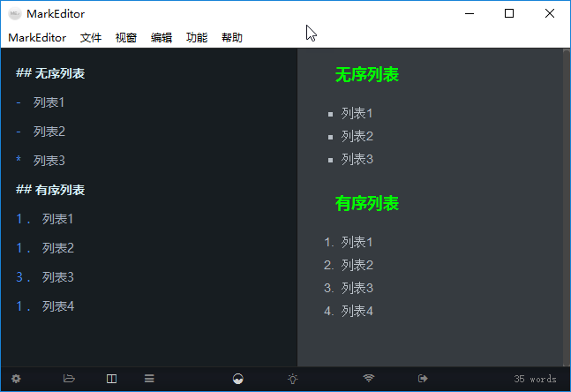Open the 帮助 menu

[x=232, y=38]
